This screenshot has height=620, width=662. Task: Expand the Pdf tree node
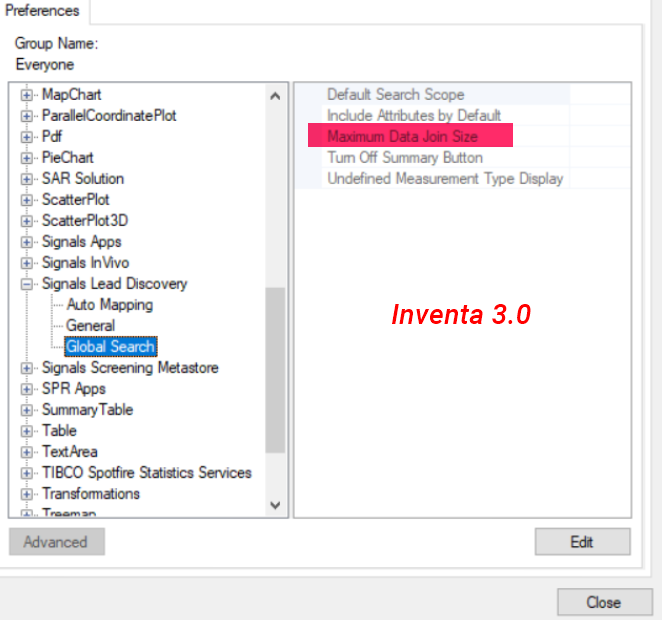coord(26,137)
